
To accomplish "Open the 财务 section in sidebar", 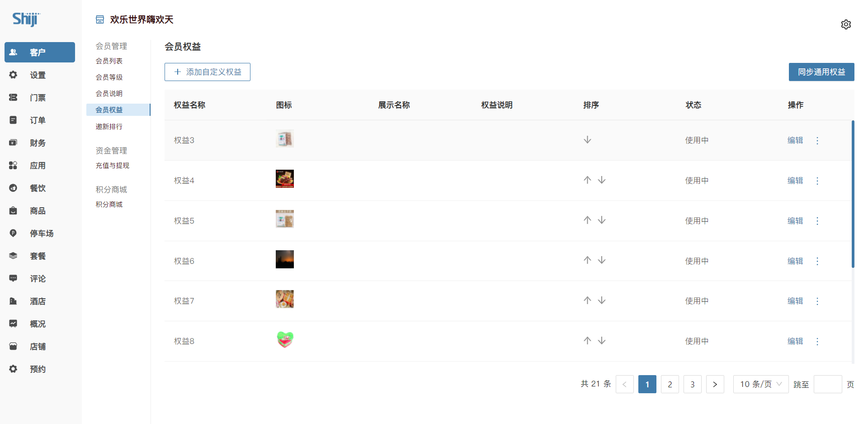I will click(x=40, y=143).
